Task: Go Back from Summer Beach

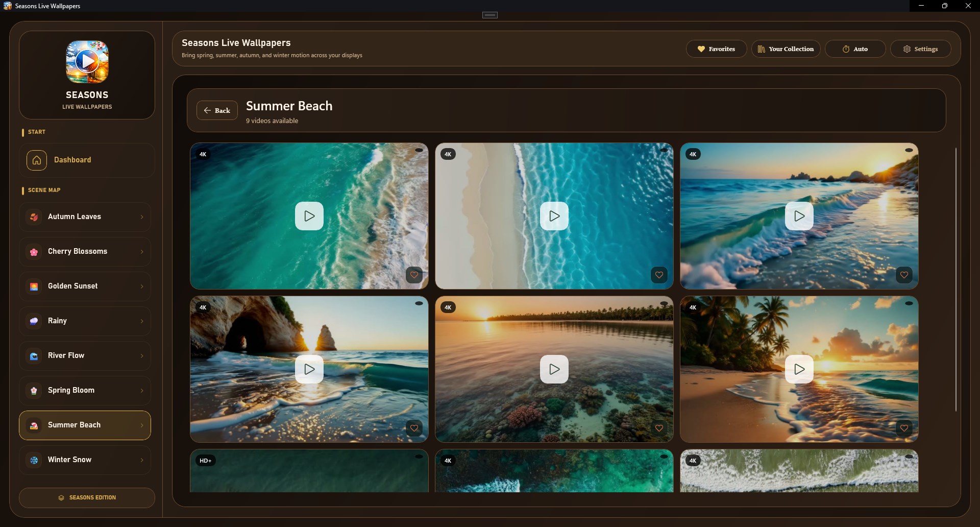Action: pos(217,110)
